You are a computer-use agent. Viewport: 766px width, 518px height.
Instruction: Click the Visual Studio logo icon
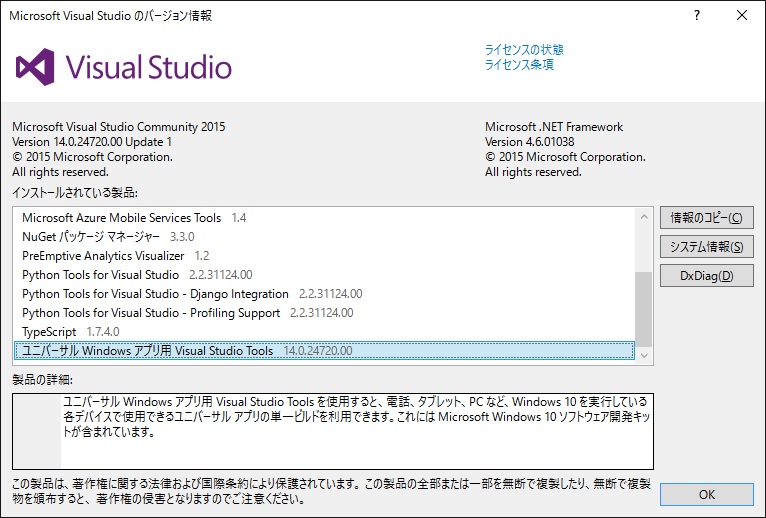coord(36,67)
